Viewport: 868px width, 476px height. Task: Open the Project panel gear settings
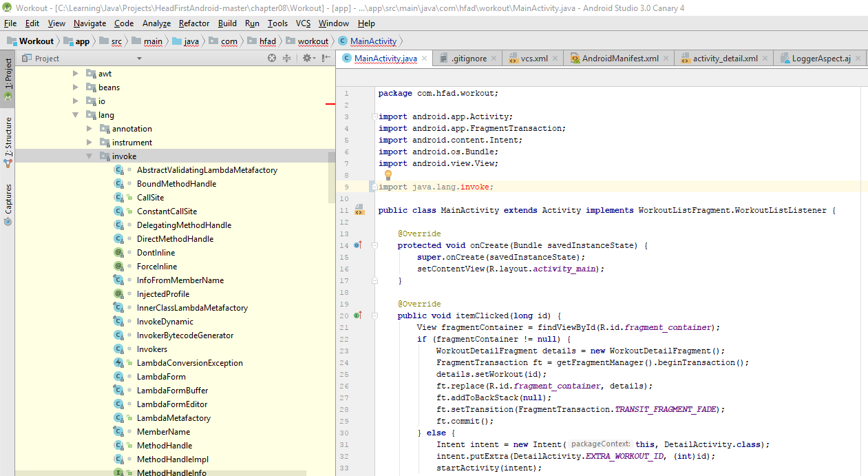pos(306,59)
